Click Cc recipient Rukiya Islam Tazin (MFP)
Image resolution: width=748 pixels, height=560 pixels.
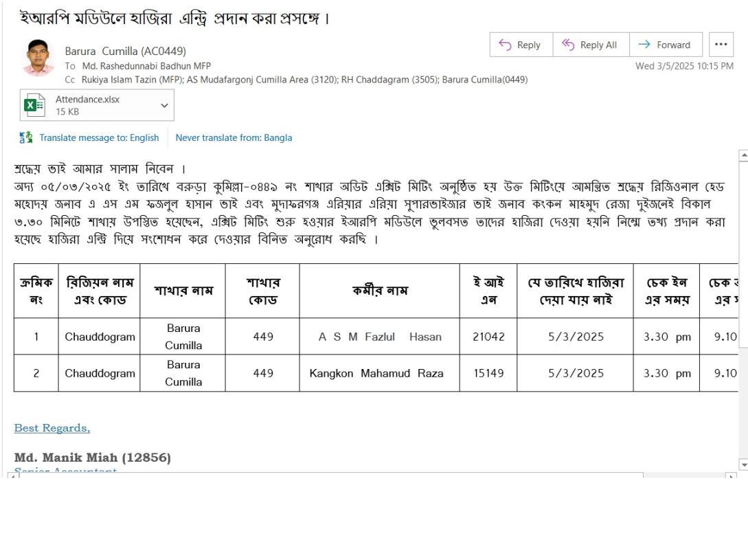[132, 80]
